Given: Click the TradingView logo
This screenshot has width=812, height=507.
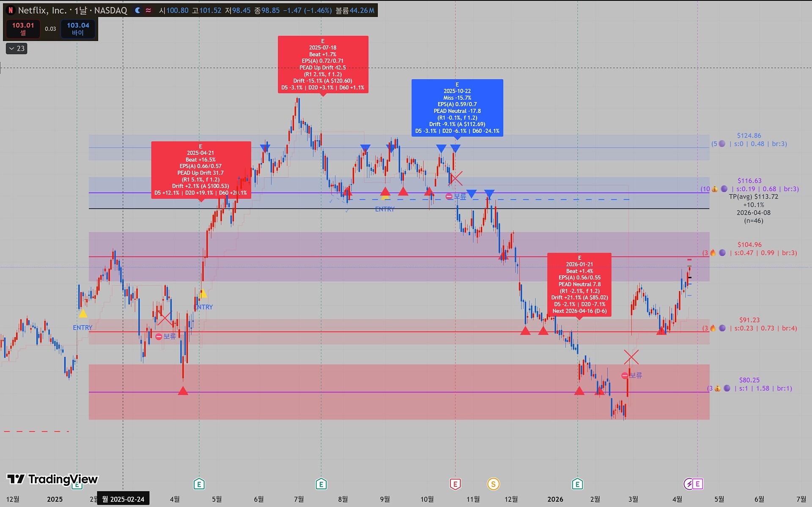Looking at the screenshot, I should pos(52,479).
